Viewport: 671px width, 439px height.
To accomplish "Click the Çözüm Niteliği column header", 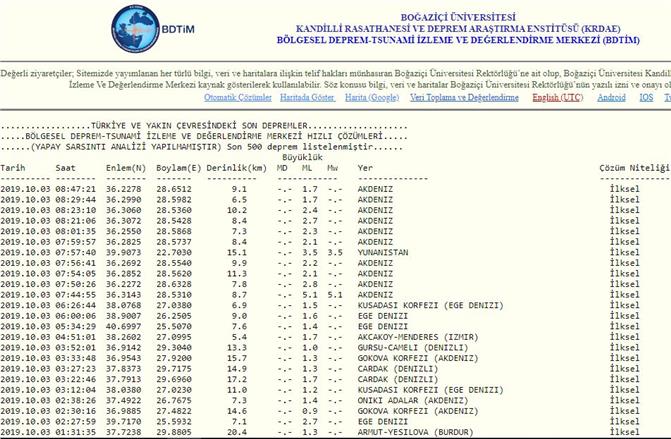I will tap(633, 168).
